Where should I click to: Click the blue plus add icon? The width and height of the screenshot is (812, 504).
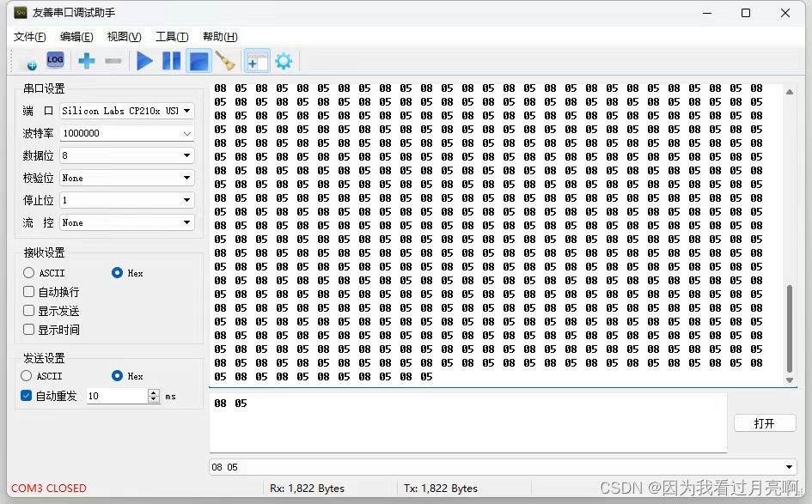point(87,61)
